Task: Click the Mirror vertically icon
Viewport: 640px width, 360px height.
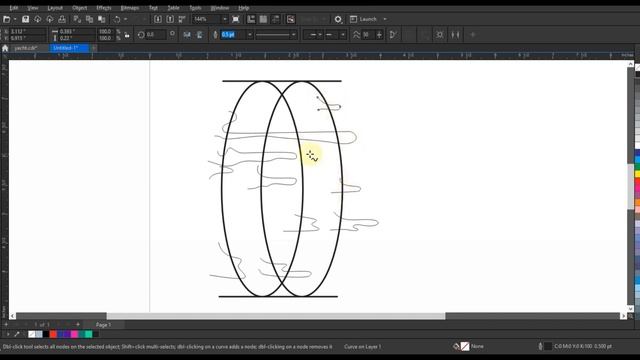Action: pos(200,35)
